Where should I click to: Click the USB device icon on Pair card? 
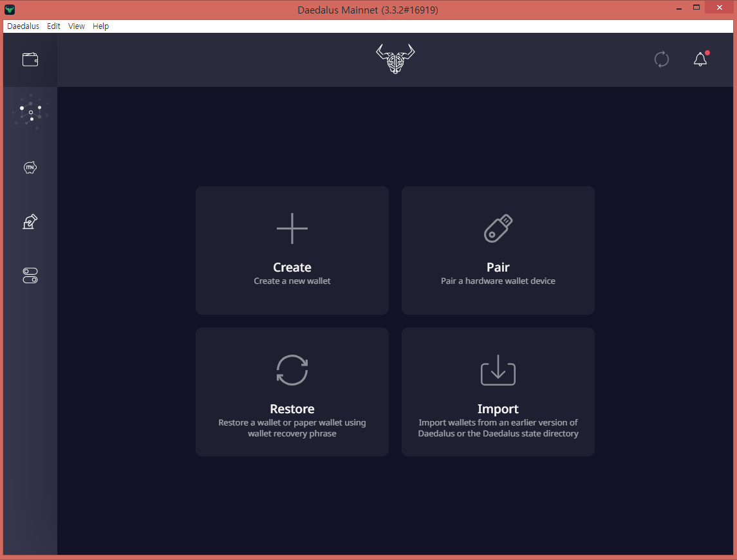[498, 229]
